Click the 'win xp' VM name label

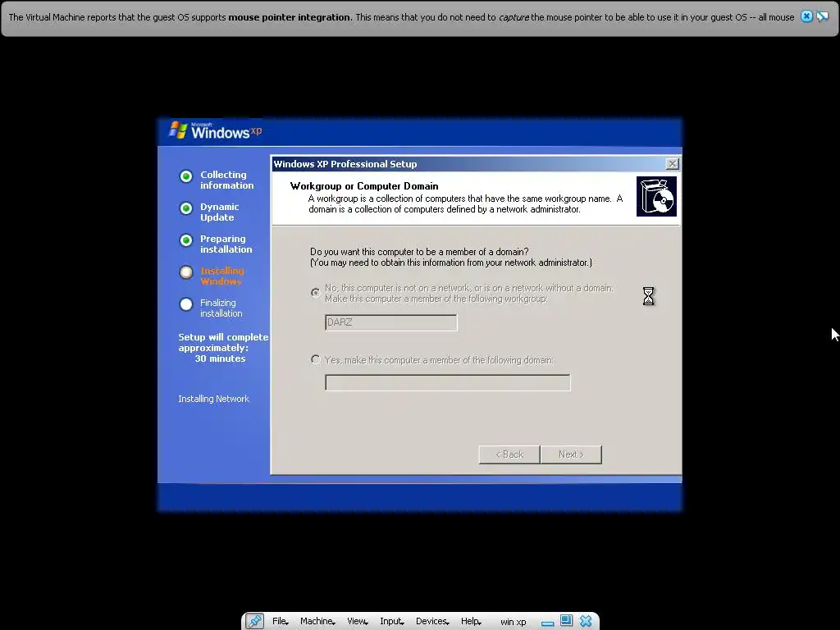pos(514,622)
